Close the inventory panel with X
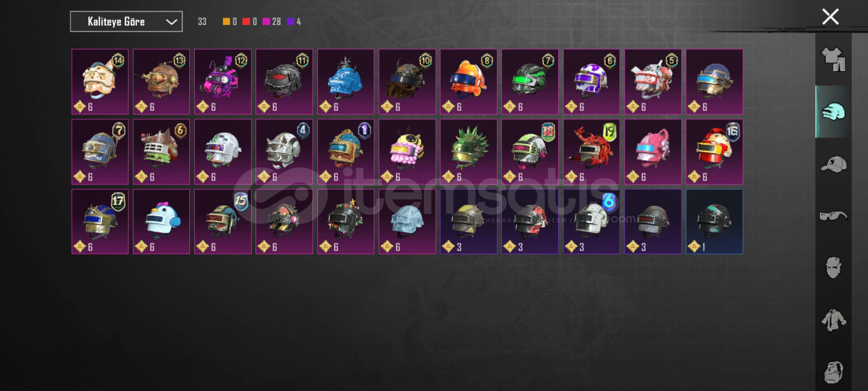The image size is (868, 391). point(830,17)
